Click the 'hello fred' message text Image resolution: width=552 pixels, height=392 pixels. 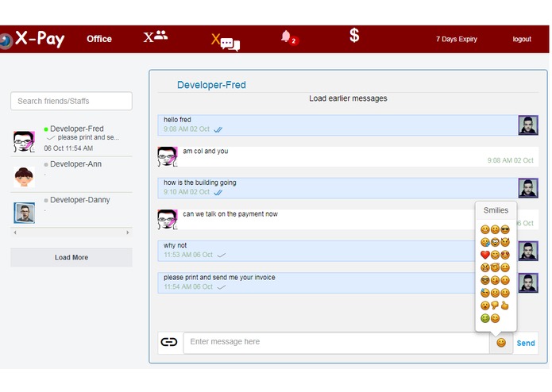(x=177, y=120)
